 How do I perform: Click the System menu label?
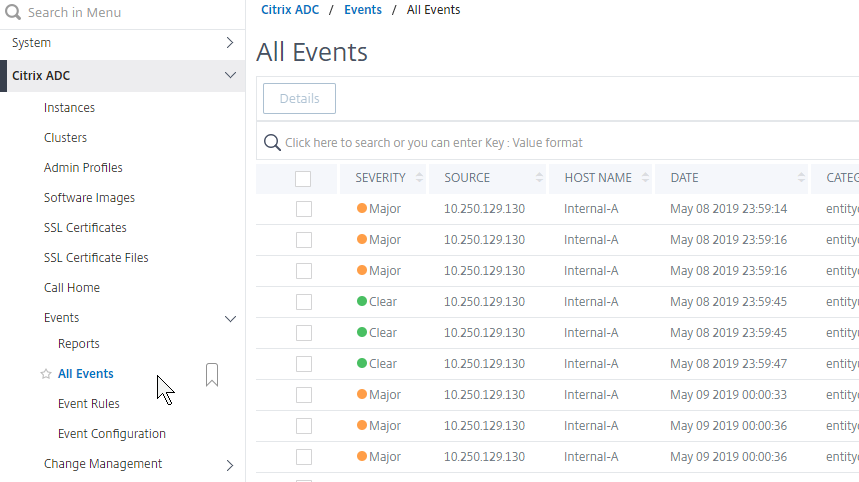[x=31, y=43]
